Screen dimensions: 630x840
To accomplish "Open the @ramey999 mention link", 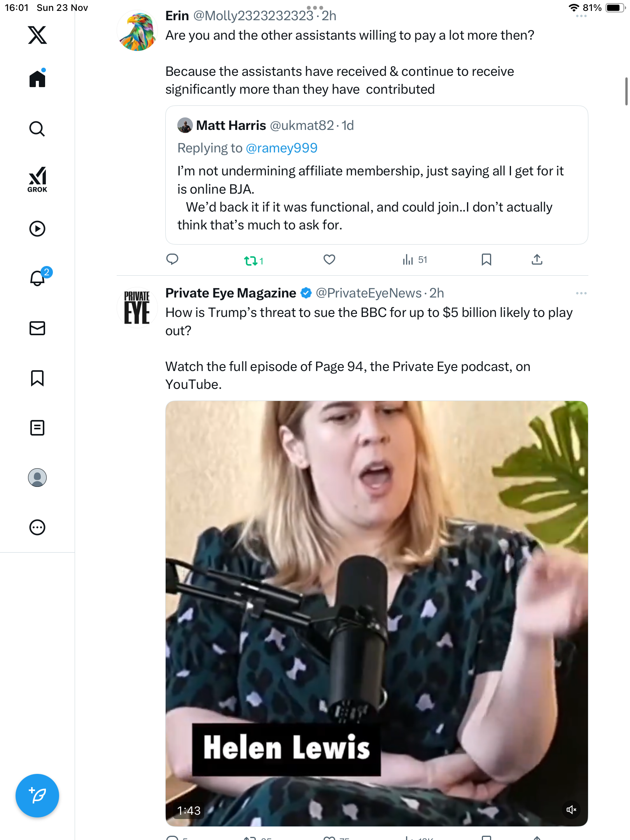I will 282,148.
